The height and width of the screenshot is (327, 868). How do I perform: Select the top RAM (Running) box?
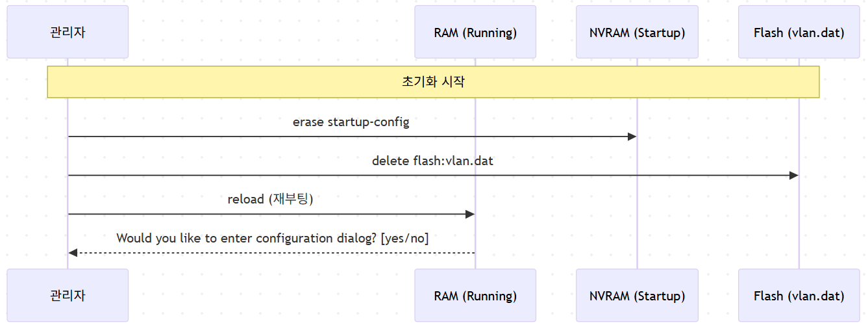[475, 32]
